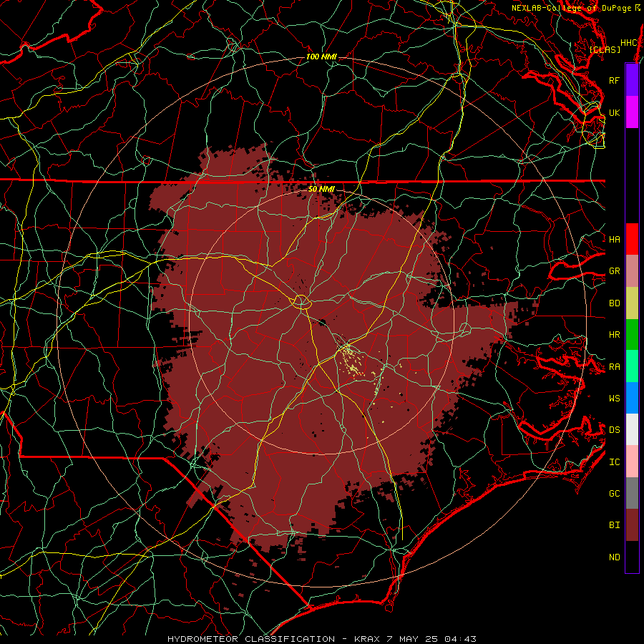Click 'HYDROMETEOR CLASSIFICATION' in the footer caption
The width and height of the screenshot is (644, 644).
pyautogui.click(x=251, y=639)
